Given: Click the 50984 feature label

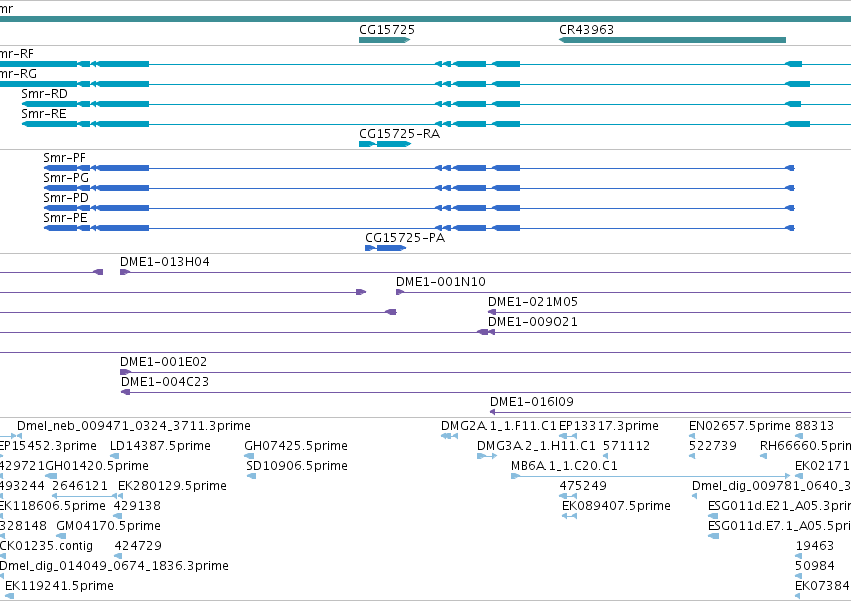Looking at the screenshot, I should pos(815,567).
